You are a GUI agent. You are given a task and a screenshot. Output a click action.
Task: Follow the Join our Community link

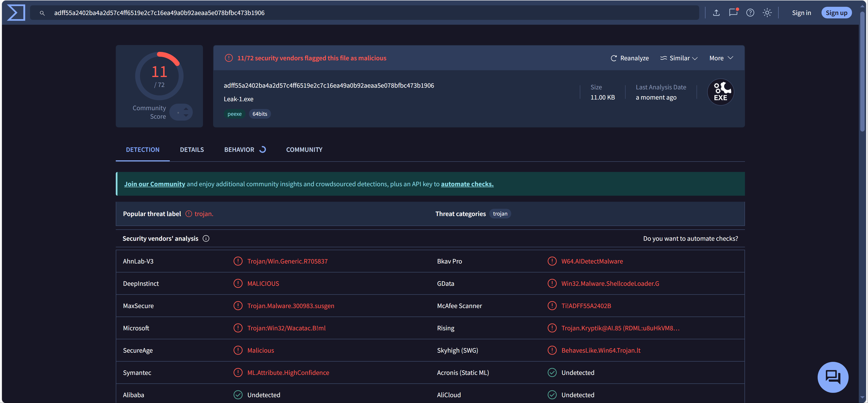pos(155,184)
